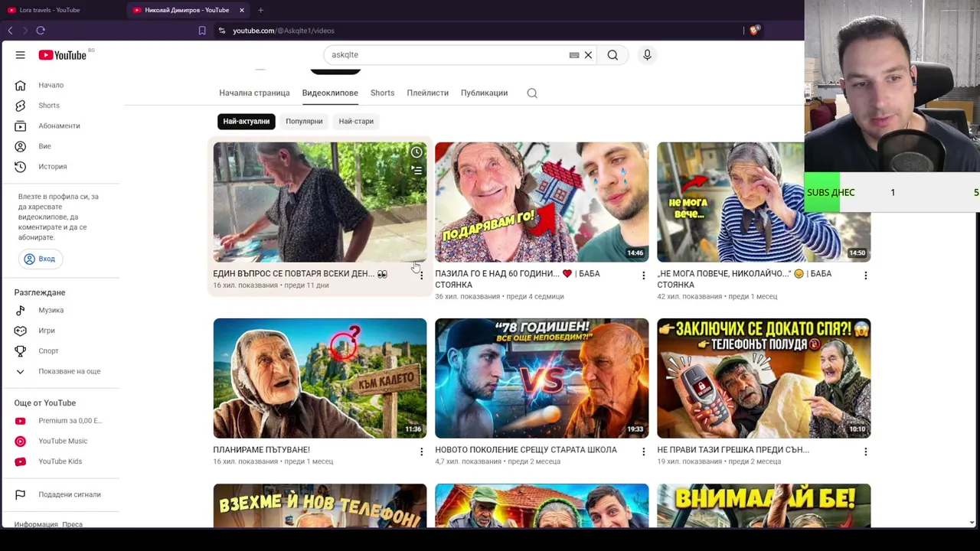Focus the browser address bar URL
The image size is (980, 551).
click(x=283, y=31)
